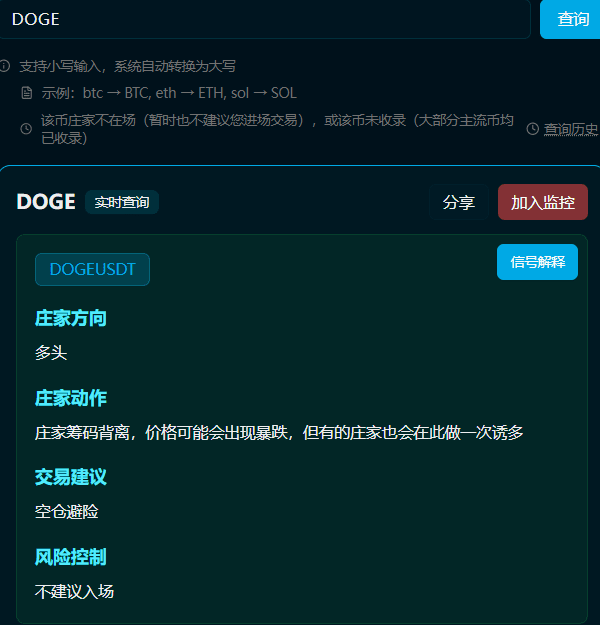Click the clock icon next to 查询历史
Image resolution: width=600 pixels, height=625 pixels.
coord(533,129)
